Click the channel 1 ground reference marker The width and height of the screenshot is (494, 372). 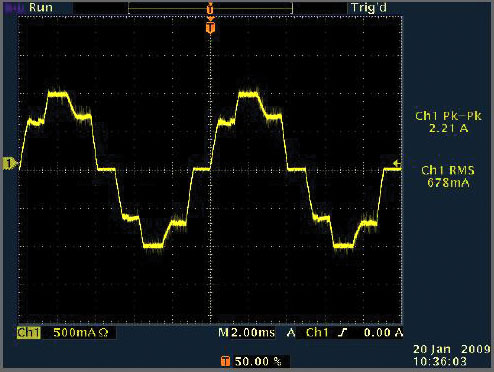pyautogui.click(x=10, y=164)
